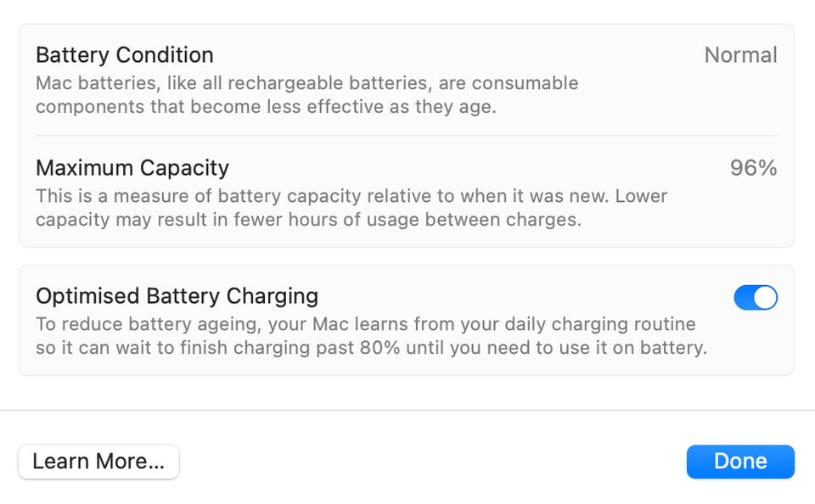Image resolution: width=815 pixels, height=504 pixels.
Task: Click the separator line above the Done button
Action: 407,411
